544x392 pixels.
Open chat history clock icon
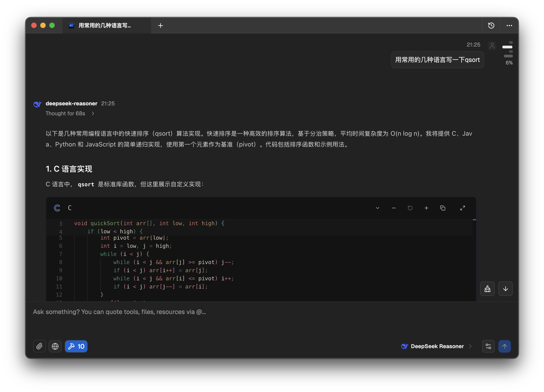(491, 25)
